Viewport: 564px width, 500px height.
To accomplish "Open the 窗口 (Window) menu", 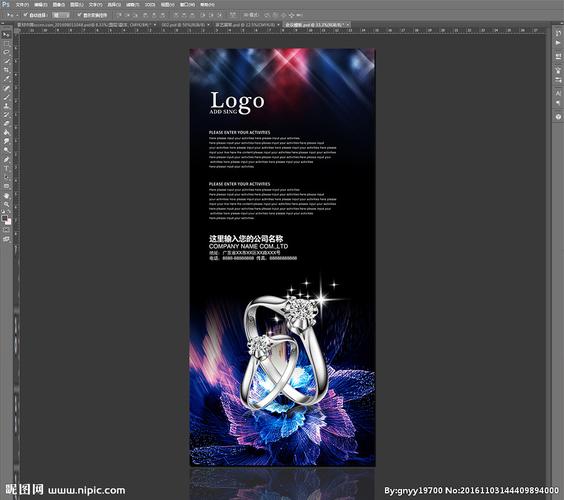I will (187, 4).
